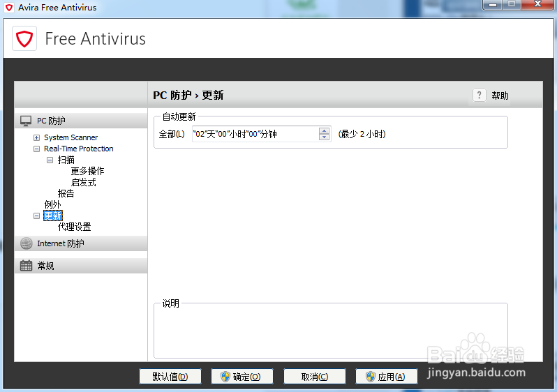
Task: Select 扫描 in the tree
Action: [66, 160]
